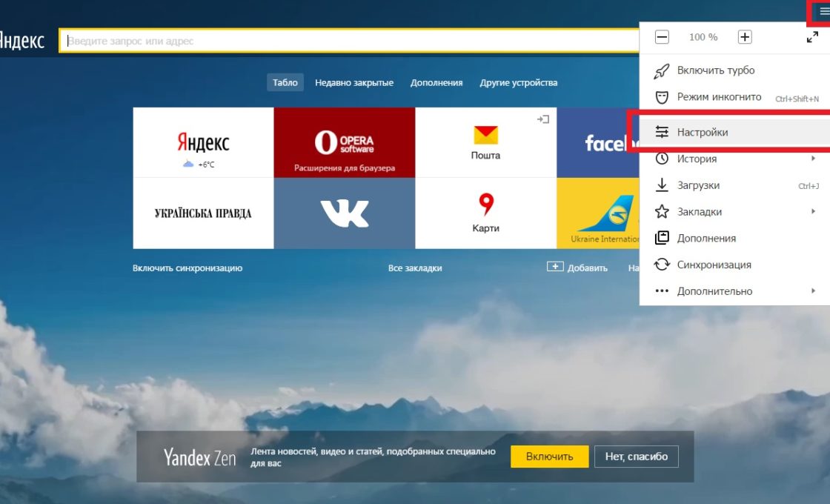Open Все закладки link
The height and width of the screenshot is (504, 830).
pos(415,268)
